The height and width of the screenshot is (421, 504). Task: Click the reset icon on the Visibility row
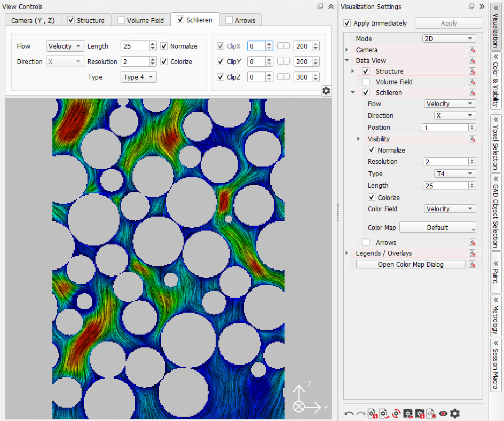coord(472,139)
